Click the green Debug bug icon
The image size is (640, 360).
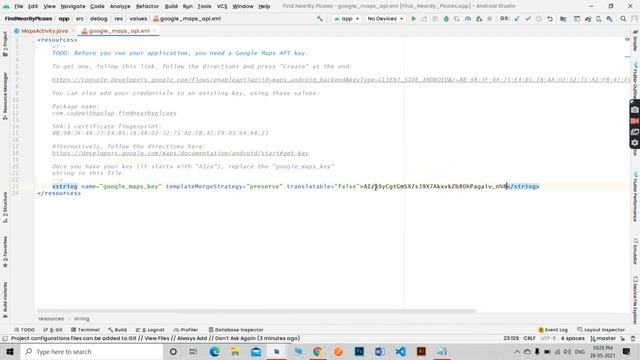(x=446, y=19)
